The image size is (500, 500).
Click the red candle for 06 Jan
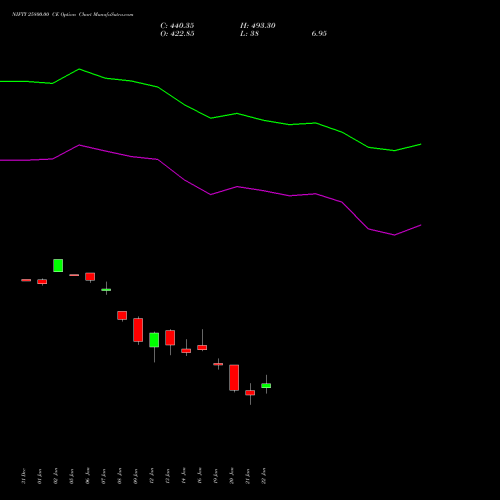[x=90, y=277]
